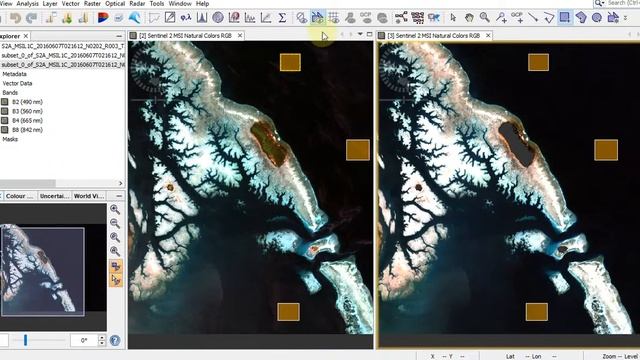Open the Layer menu
The width and height of the screenshot is (640, 360).
[50, 4]
